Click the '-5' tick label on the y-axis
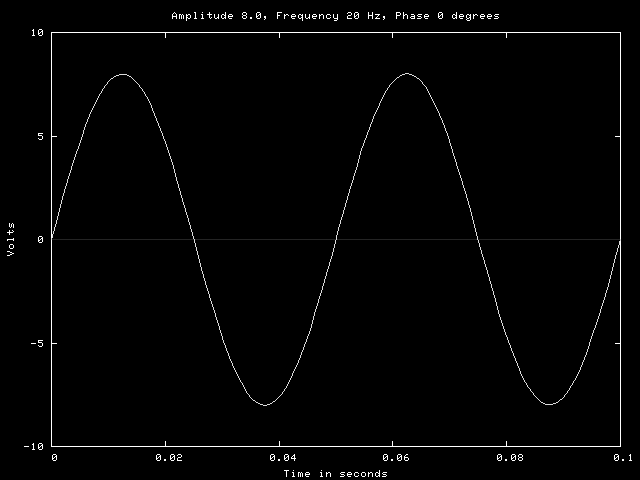This screenshot has height=480, width=640. pos(37,343)
